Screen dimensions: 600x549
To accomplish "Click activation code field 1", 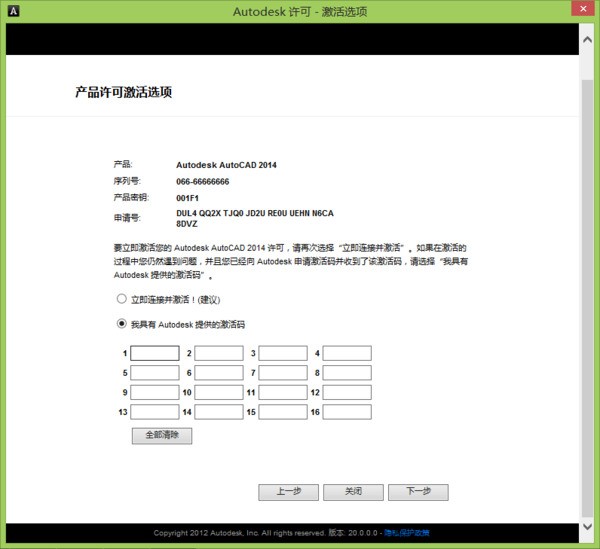I will [155, 353].
